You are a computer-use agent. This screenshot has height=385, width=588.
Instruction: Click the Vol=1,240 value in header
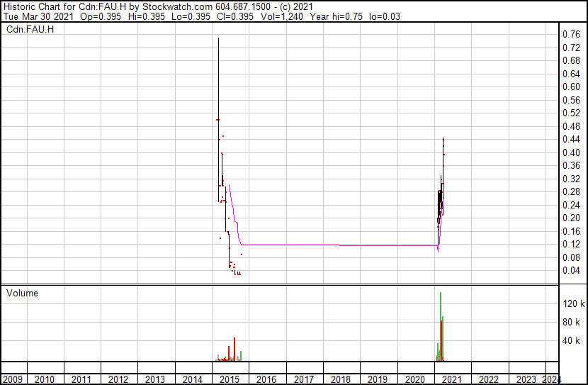282,17
